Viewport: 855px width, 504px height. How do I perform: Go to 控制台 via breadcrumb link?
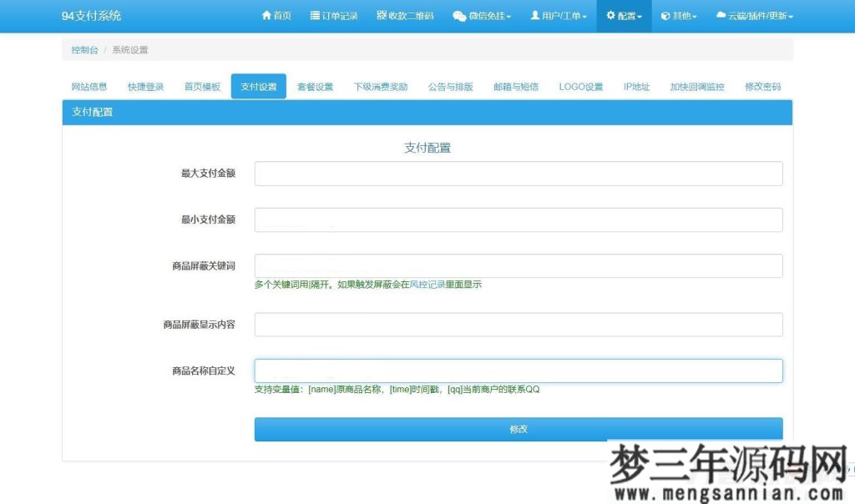click(x=83, y=49)
